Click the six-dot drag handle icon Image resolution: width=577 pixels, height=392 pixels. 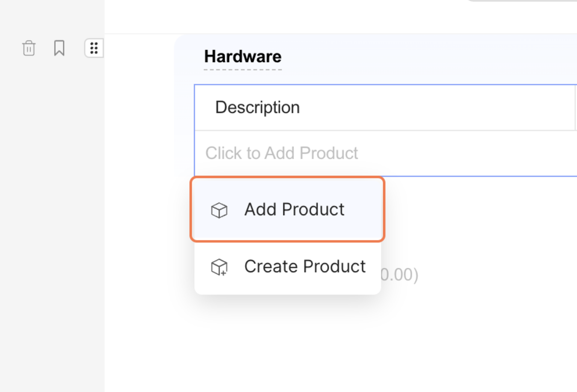[94, 48]
